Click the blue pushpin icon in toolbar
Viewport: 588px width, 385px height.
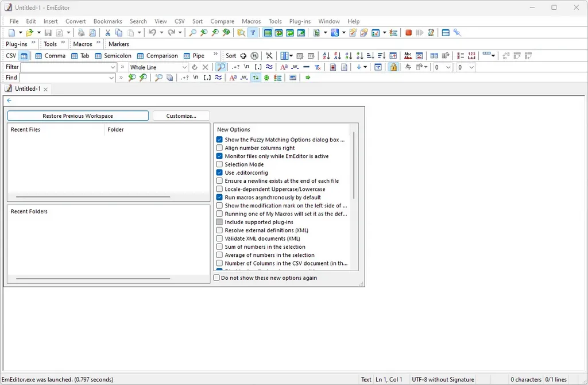point(457,33)
